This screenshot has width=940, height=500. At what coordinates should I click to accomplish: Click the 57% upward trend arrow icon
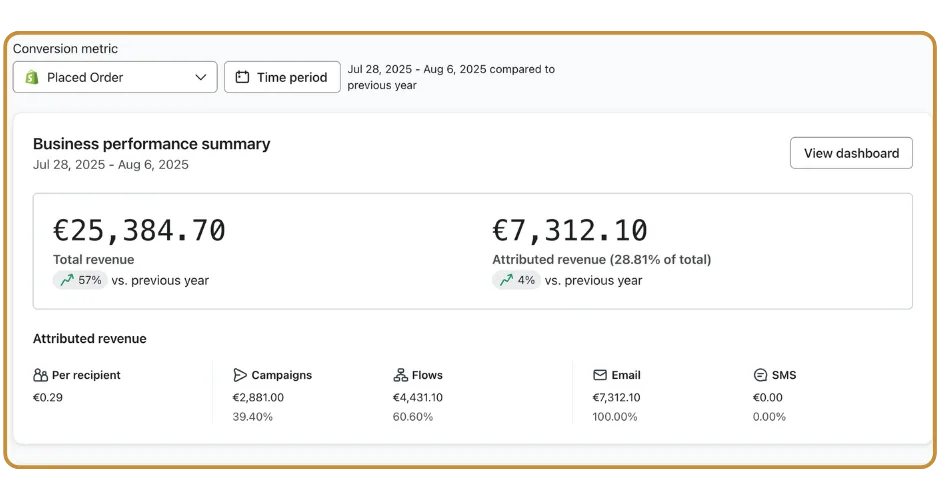[x=67, y=280]
